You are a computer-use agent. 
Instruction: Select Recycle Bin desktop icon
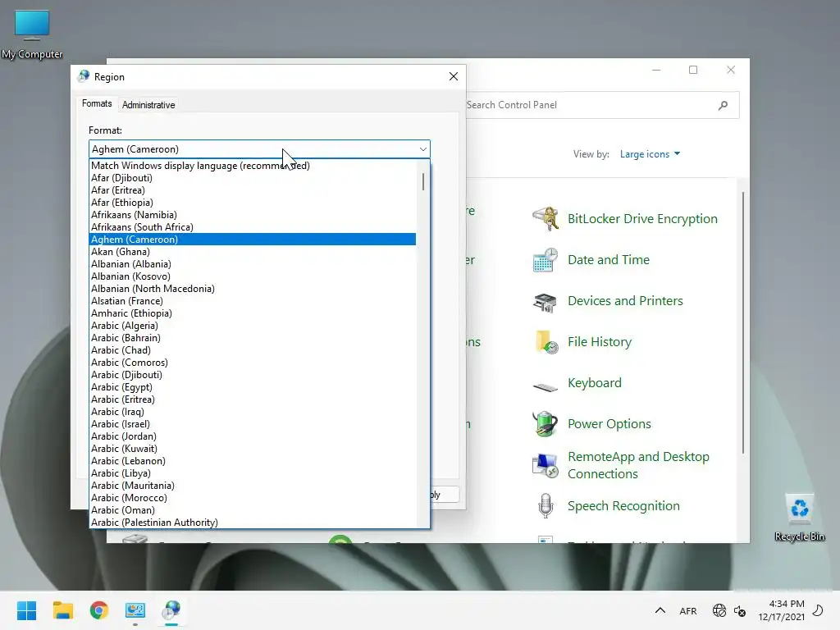(x=799, y=518)
